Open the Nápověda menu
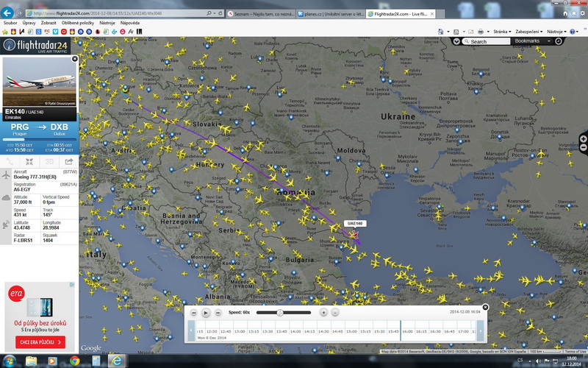 click(x=130, y=23)
